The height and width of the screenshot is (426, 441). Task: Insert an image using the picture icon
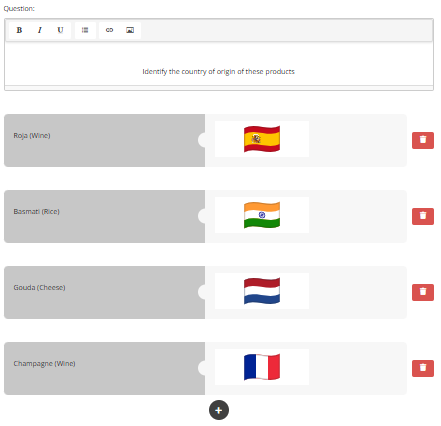coord(130,30)
